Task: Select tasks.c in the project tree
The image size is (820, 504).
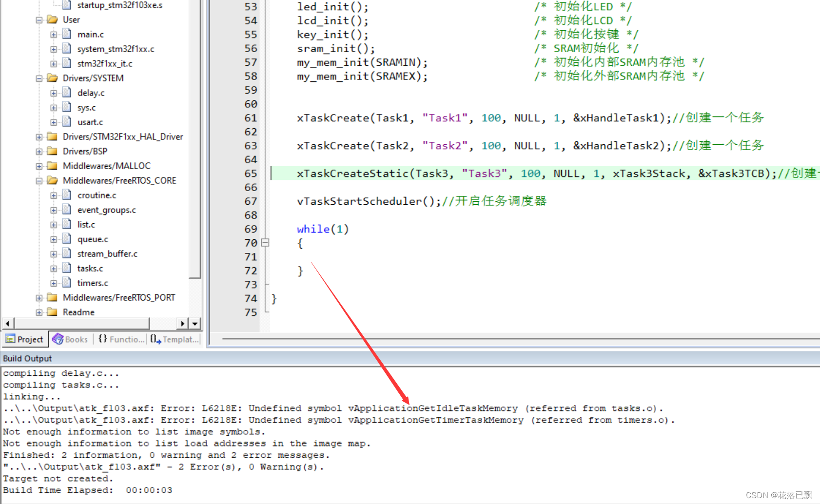Action: pos(90,268)
